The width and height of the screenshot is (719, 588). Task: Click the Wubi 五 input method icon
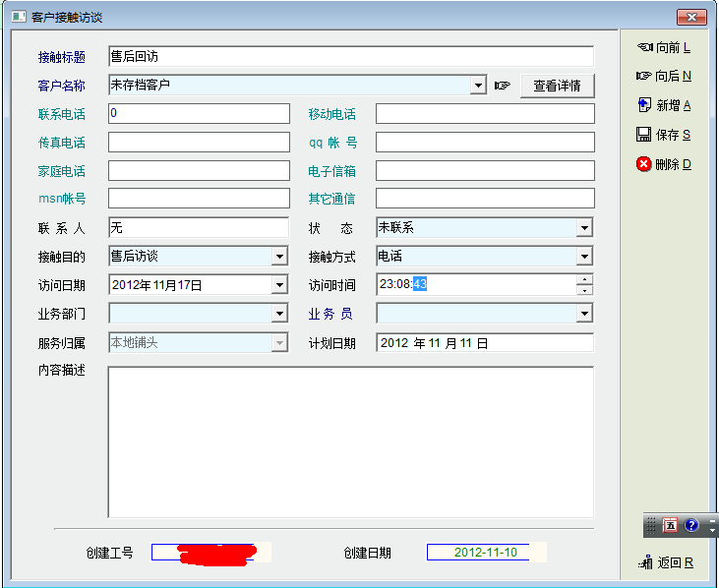[x=670, y=526]
